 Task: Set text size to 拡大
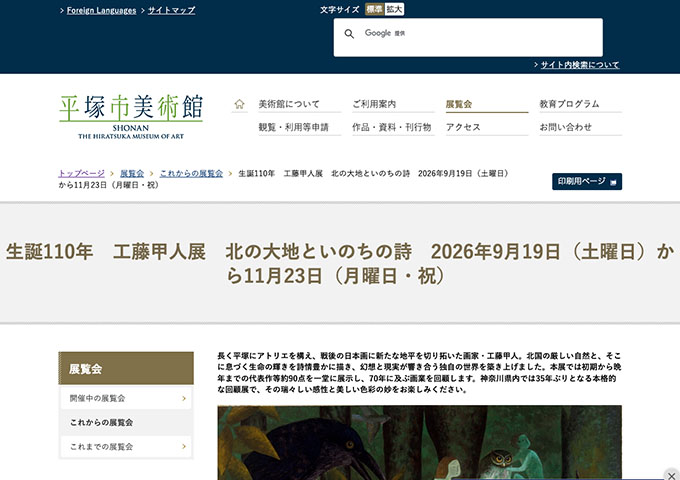click(394, 9)
